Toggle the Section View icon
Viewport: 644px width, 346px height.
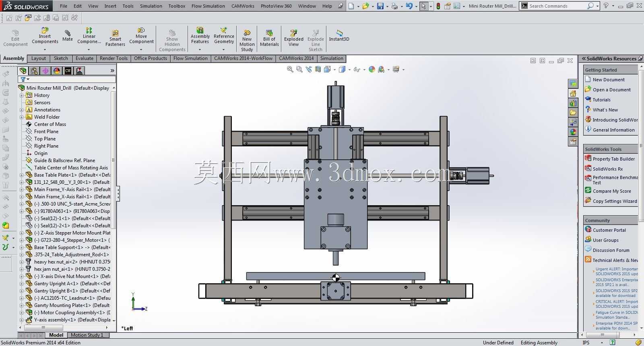[x=318, y=69]
